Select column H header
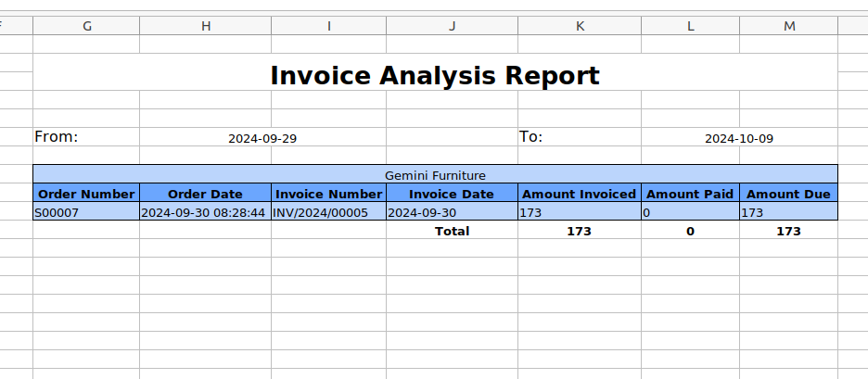 [205, 26]
